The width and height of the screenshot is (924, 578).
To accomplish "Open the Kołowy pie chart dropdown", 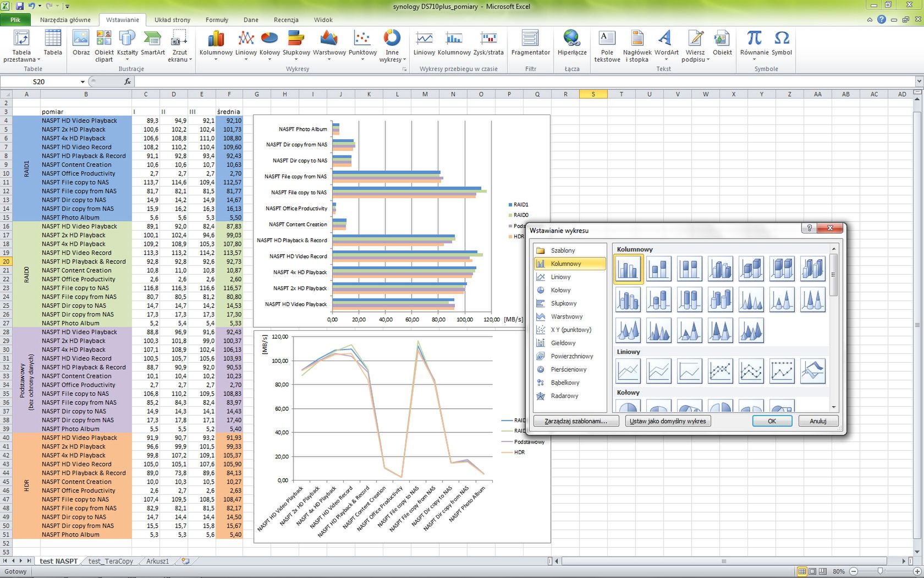I will (269, 46).
